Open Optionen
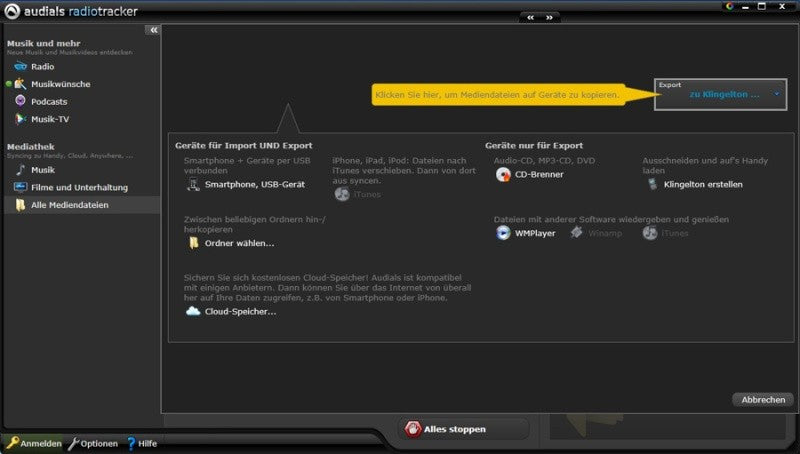The width and height of the screenshot is (800, 454). click(x=99, y=444)
